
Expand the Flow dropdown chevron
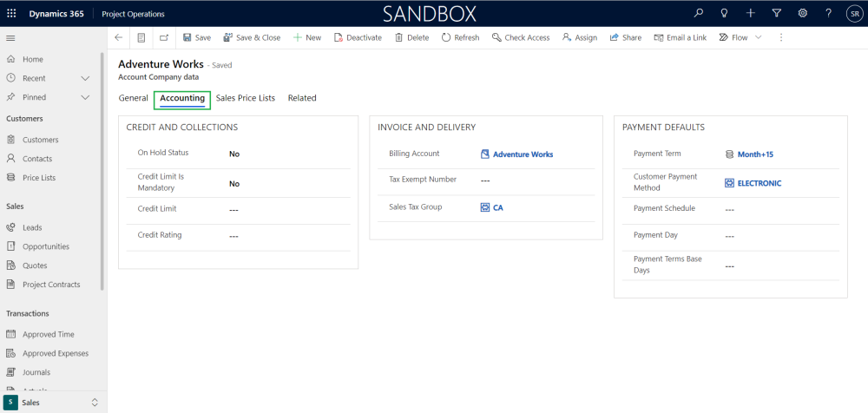[x=759, y=37]
